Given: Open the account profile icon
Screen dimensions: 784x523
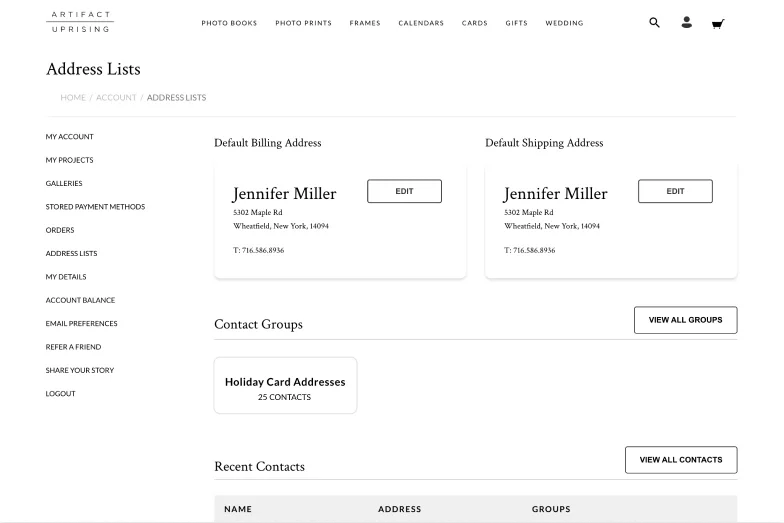Looking at the screenshot, I should point(686,22).
